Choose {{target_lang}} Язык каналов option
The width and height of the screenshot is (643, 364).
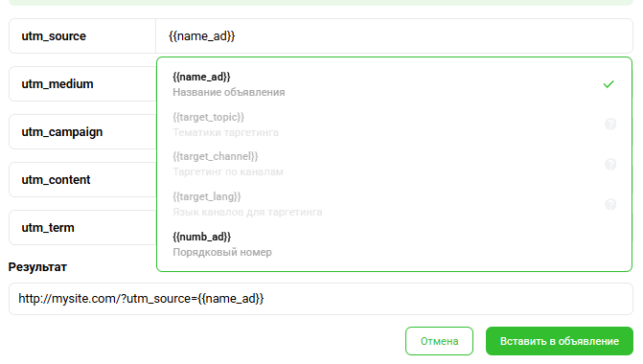(394, 204)
